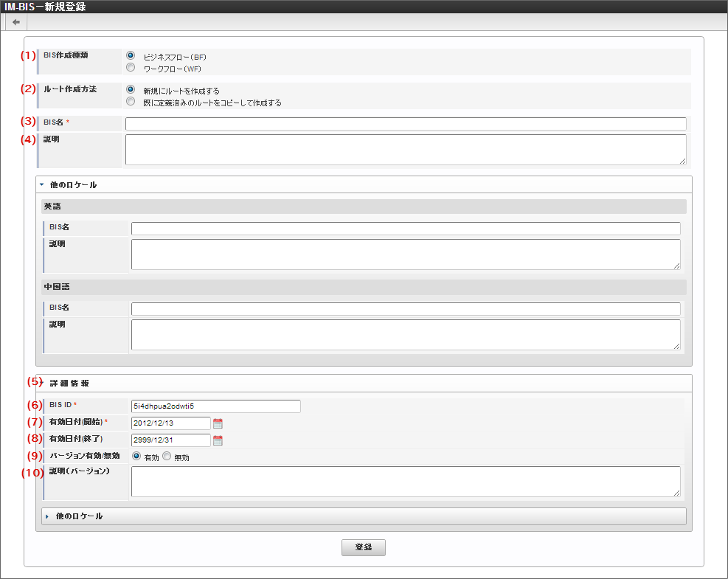Screen dimensions: 728x579
Task: Click the 有効日付(終了) date field
Action: (x=171, y=440)
